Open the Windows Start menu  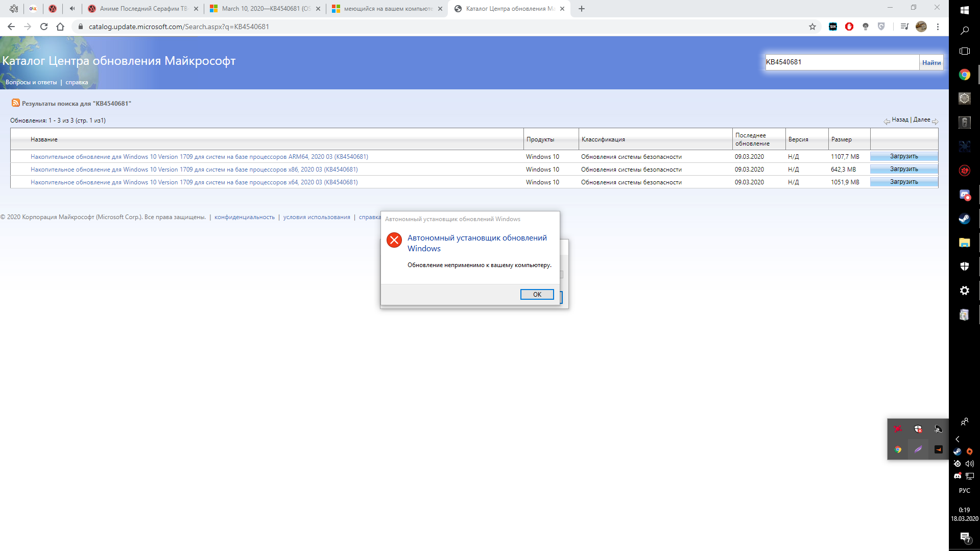pyautogui.click(x=965, y=10)
